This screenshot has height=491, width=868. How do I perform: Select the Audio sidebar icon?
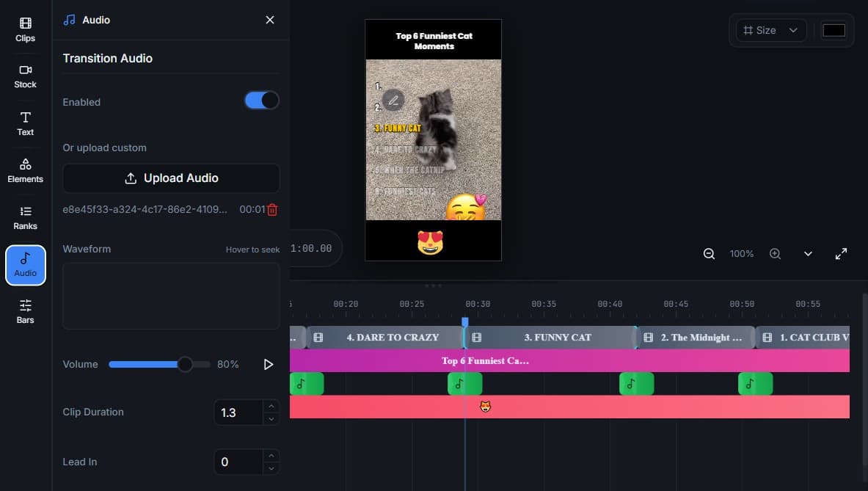click(25, 264)
